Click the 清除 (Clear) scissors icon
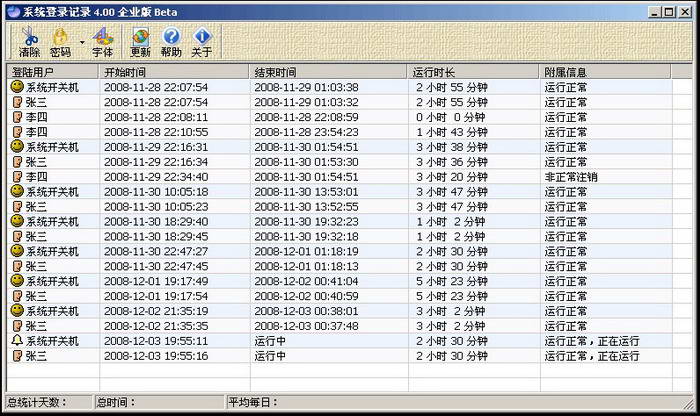Viewport: 700px width, 416px height. tap(29, 42)
